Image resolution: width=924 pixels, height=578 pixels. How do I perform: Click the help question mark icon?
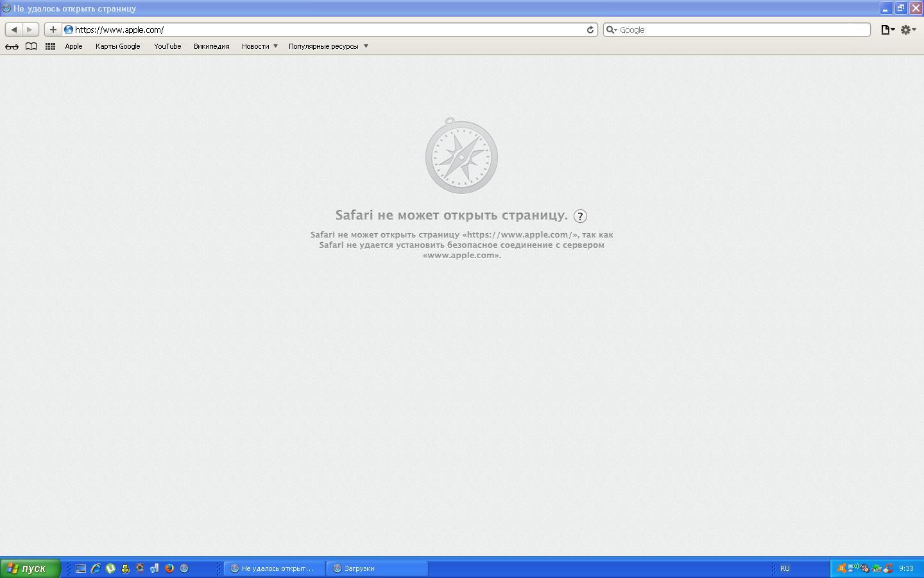point(580,216)
